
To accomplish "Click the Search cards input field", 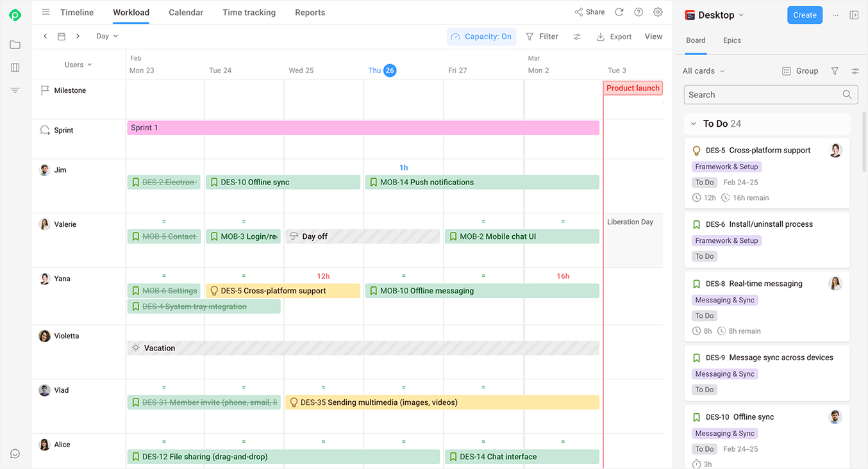I will click(763, 95).
